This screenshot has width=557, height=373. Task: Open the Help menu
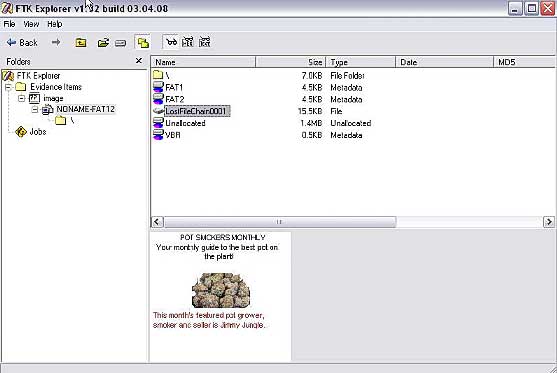pyautogui.click(x=55, y=24)
